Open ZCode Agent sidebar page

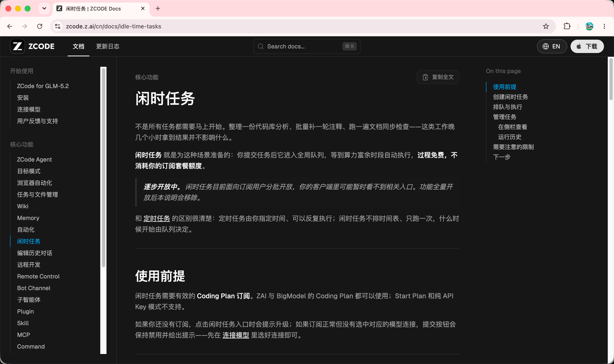click(x=35, y=160)
